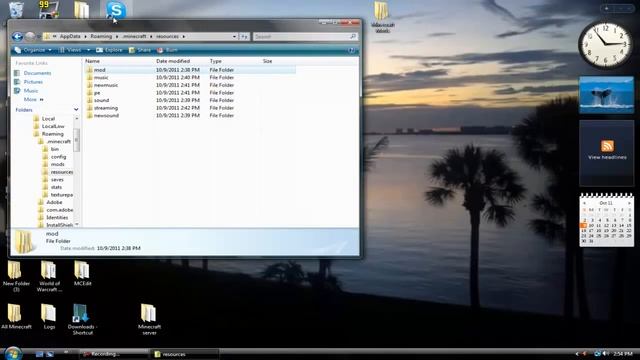Click the arrow after Roaming in the address bar
This screenshot has width=640, height=360.
(x=117, y=36)
